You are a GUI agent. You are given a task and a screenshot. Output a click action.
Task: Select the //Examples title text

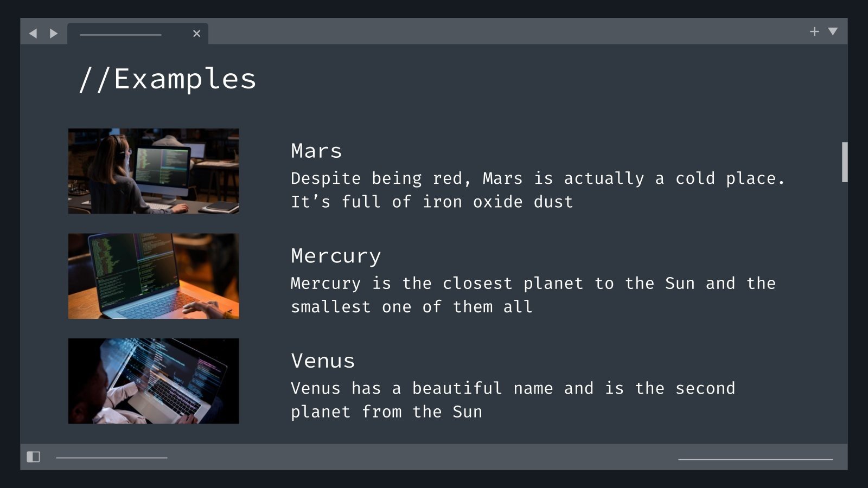click(167, 79)
